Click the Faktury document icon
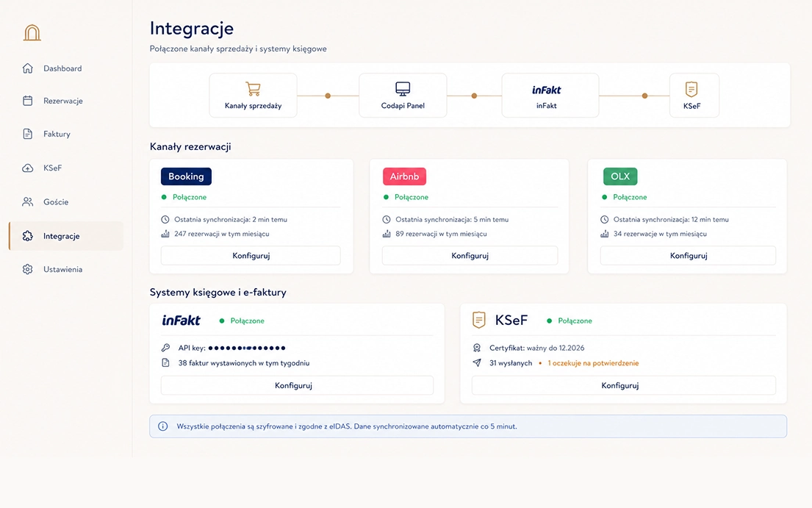Viewport: 812px width, 508px height. pyautogui.click(x=28, y=134)
